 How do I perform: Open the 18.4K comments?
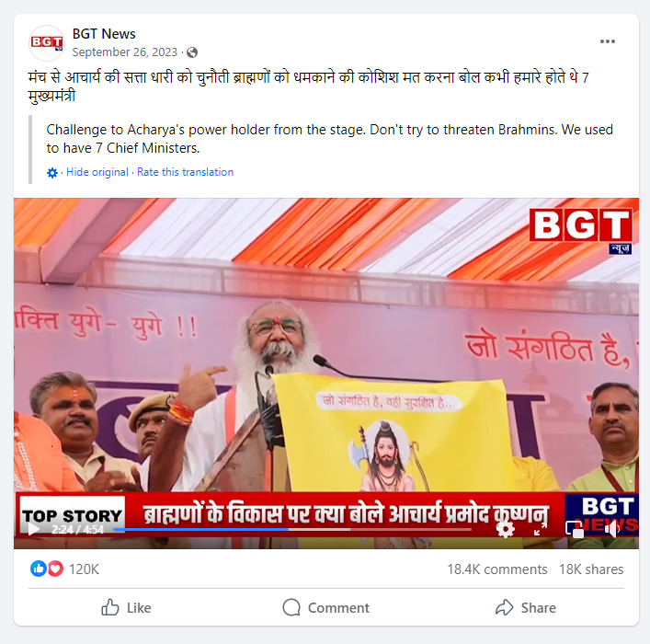tap(497, 569)
